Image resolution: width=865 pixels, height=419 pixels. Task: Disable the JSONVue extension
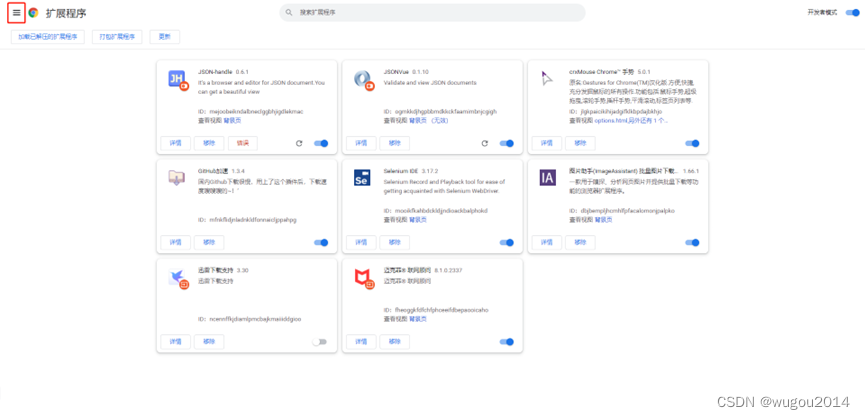507,143
